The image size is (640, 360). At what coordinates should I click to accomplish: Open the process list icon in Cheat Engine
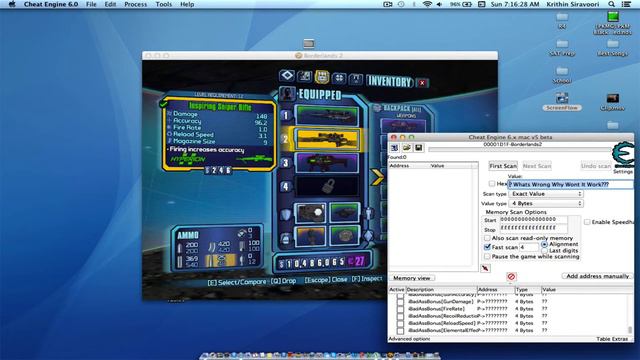(x=394, y=148)
